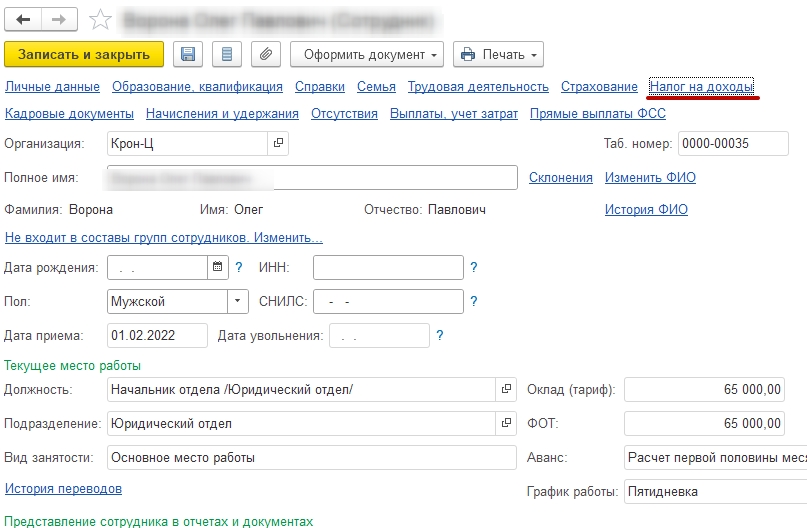Go back with the left arrow
This screenshot has height=528, width=807.
point(23,19)
